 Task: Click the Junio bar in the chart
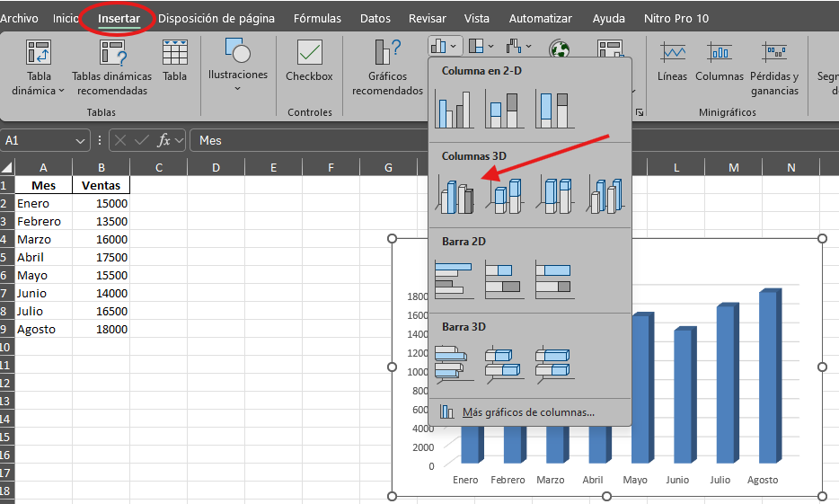pyautogui.click(x=684, y=395)
